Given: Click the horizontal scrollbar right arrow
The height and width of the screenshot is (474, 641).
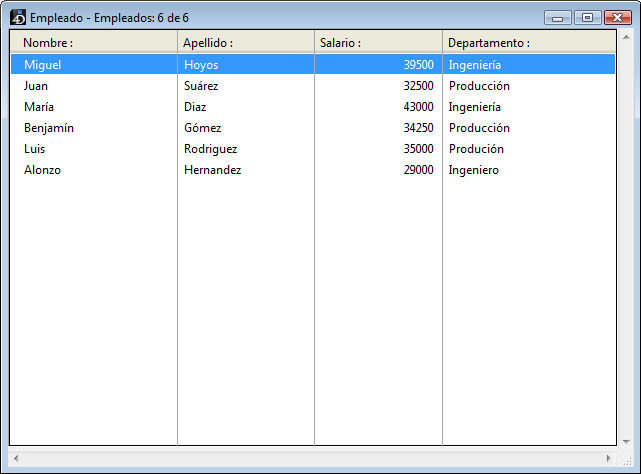Looking at the screenshot, I should tap(609, 458).
